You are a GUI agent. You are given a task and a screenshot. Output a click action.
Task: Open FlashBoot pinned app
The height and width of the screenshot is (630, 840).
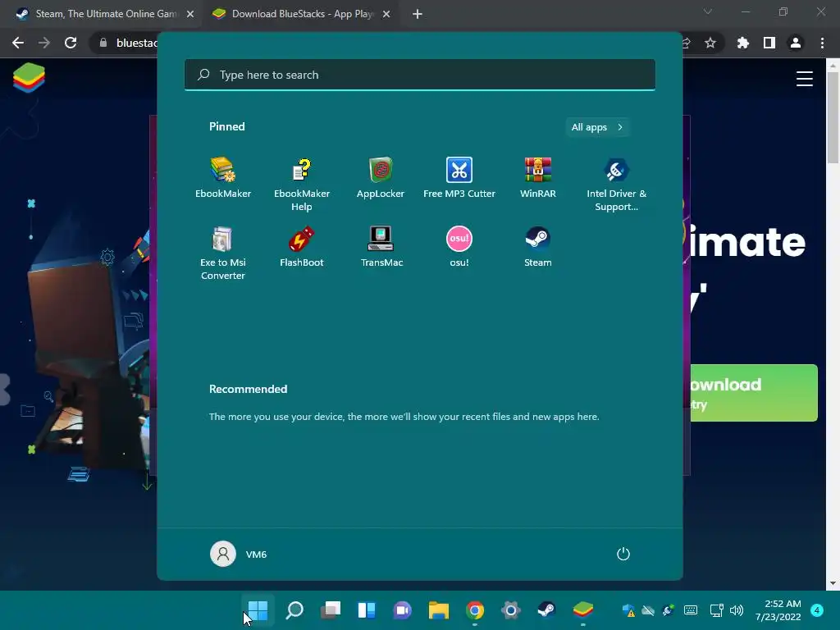click(302, 247)
